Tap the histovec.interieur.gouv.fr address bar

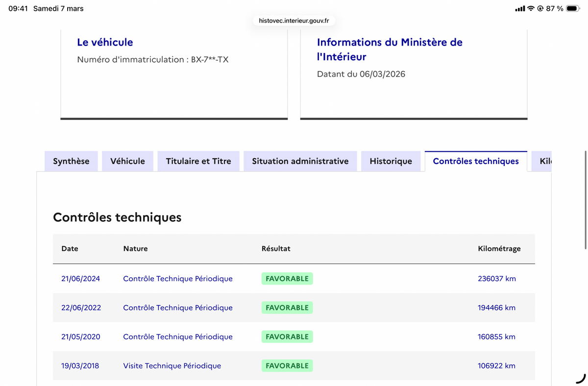pos(294,21)
